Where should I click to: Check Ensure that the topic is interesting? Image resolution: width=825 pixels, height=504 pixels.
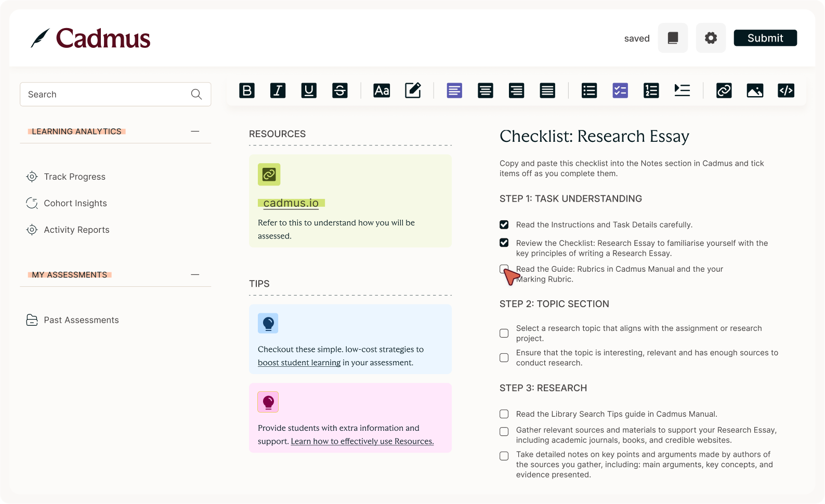pos(504,357)
